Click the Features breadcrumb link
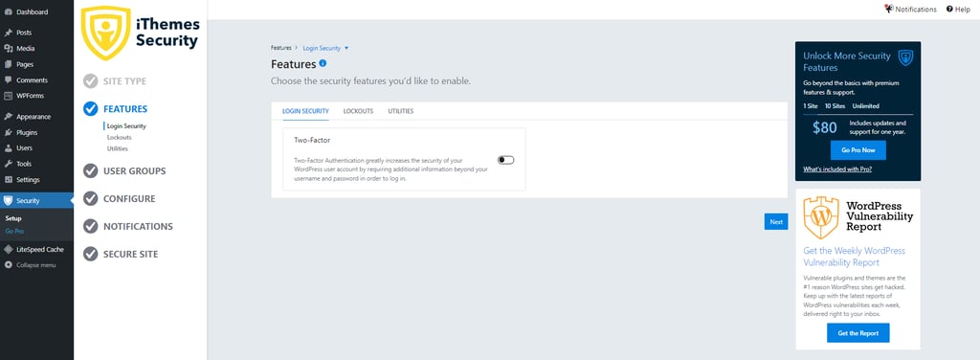This screenshot has width=980, height=360. click(x=281, y=48)
